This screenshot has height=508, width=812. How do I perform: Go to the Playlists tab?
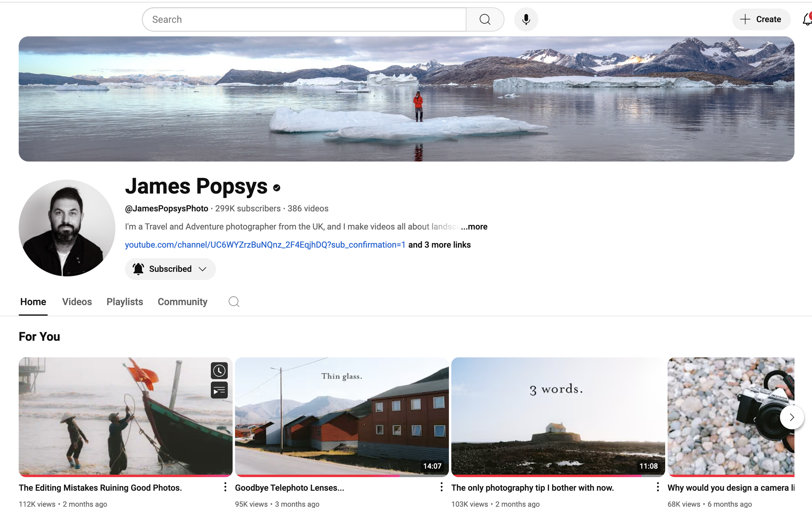(x=125, y=302)
